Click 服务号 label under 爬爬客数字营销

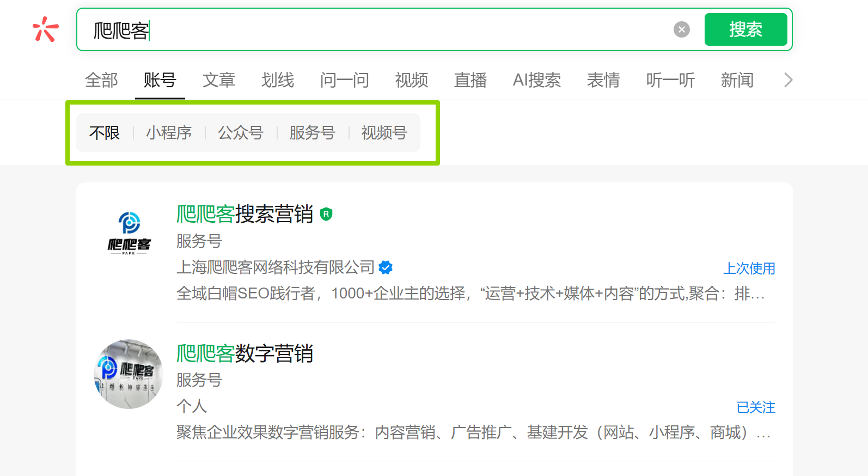pyautogui.click(x=199, y=380)
